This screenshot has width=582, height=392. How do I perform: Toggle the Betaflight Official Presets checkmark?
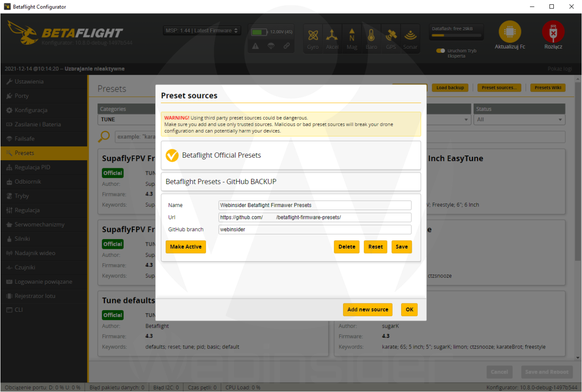click(172, 155)
